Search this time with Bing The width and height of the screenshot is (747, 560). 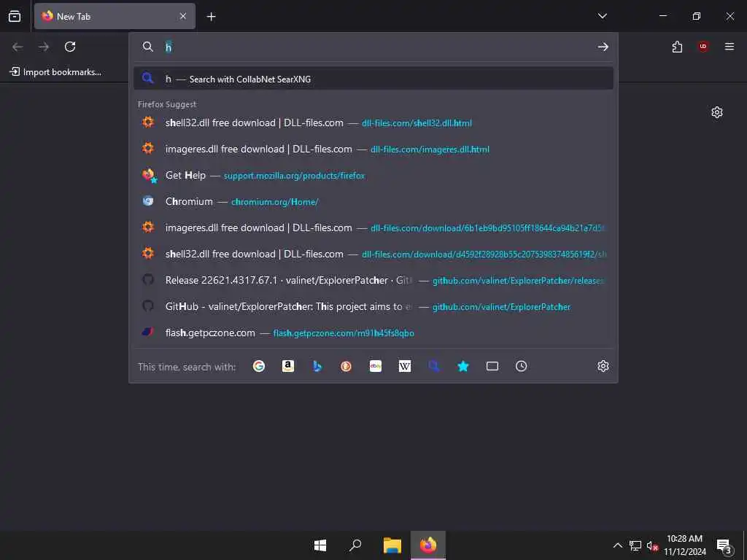(317, 366)
